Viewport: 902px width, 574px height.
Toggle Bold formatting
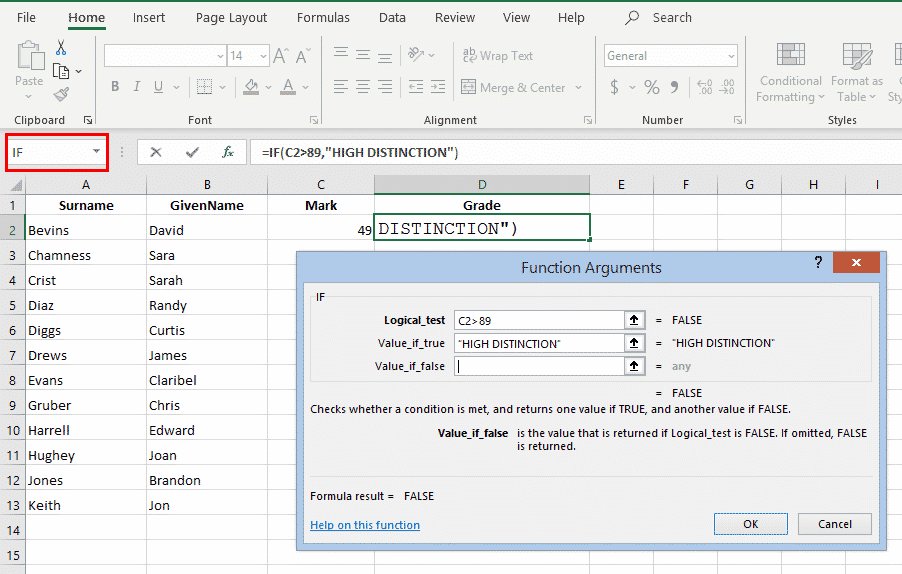[x=115, y=87]
